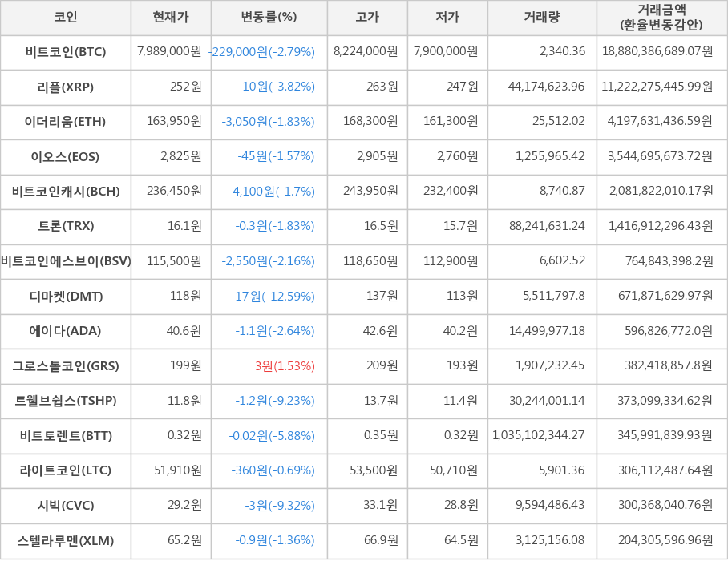This screenshot has height=561, width=728.
Task: Click the red 3원(1.53%) change value
Action: coord(285,366)
